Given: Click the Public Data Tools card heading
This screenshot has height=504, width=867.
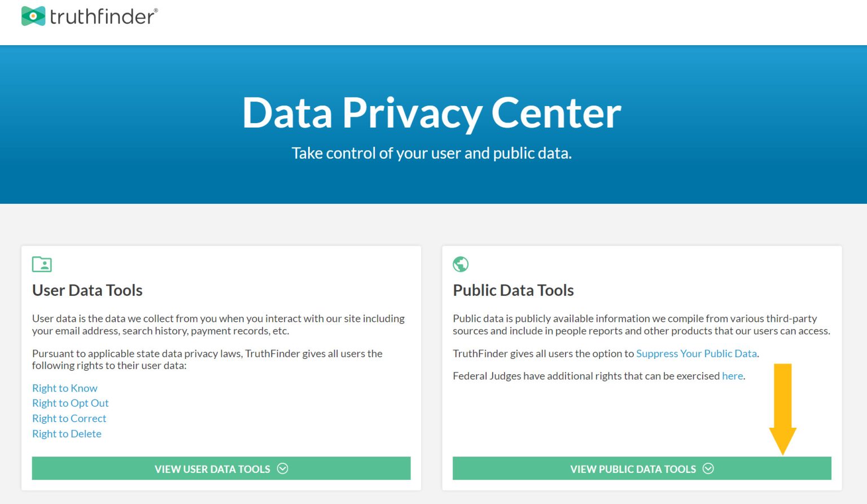Looking at the screenshot, I should tap(513, 290).
